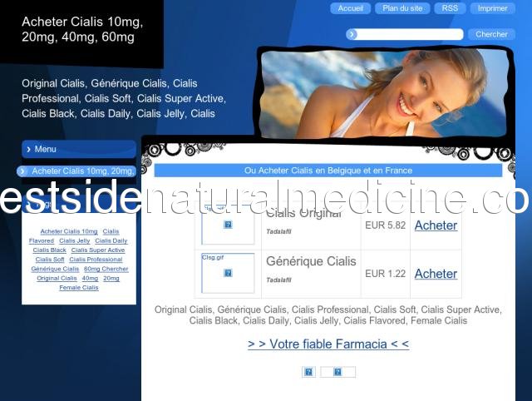Viewport: 532px width, 401px height.
Task: Open tag link 20mg
Action: pos(111,278)
